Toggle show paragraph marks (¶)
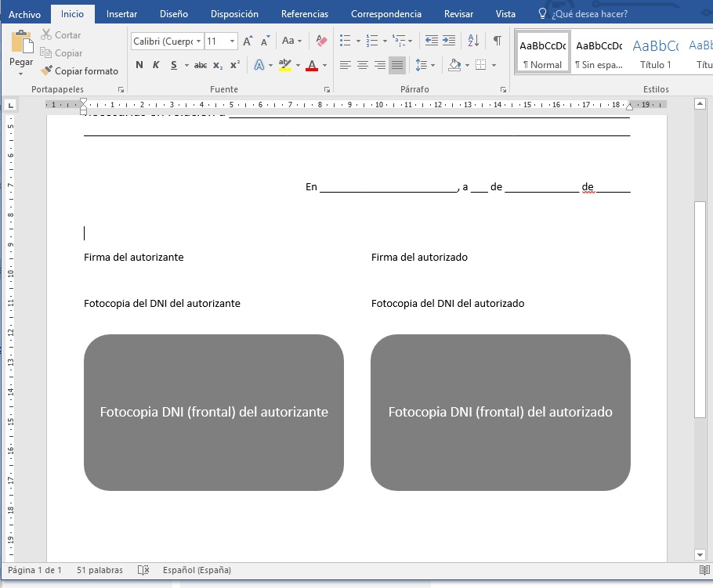This screenshot has height=588, width=713. 498,41
